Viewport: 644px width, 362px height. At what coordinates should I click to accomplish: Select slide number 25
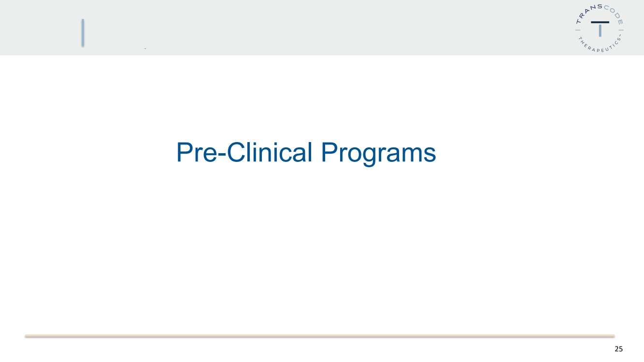coord(618,349)
